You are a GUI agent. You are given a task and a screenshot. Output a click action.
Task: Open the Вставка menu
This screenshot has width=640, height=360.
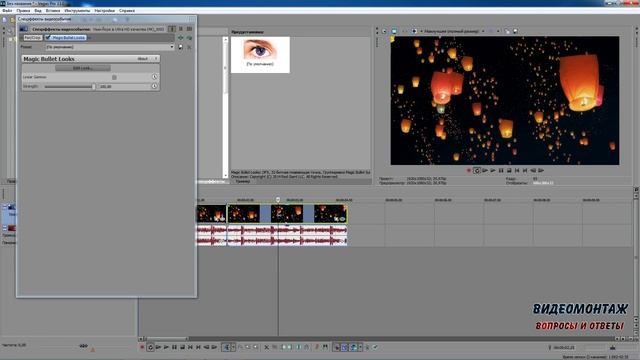[53, 11]
